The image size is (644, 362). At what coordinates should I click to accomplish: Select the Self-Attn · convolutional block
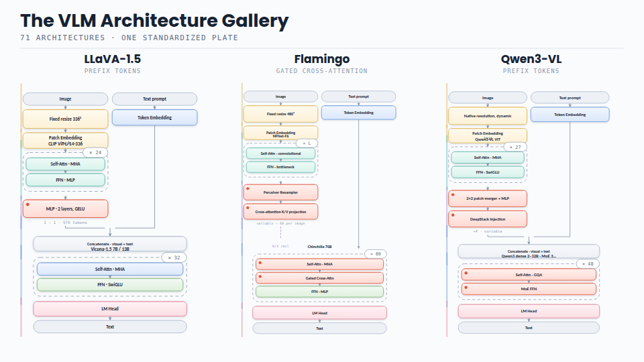point(280,154)
